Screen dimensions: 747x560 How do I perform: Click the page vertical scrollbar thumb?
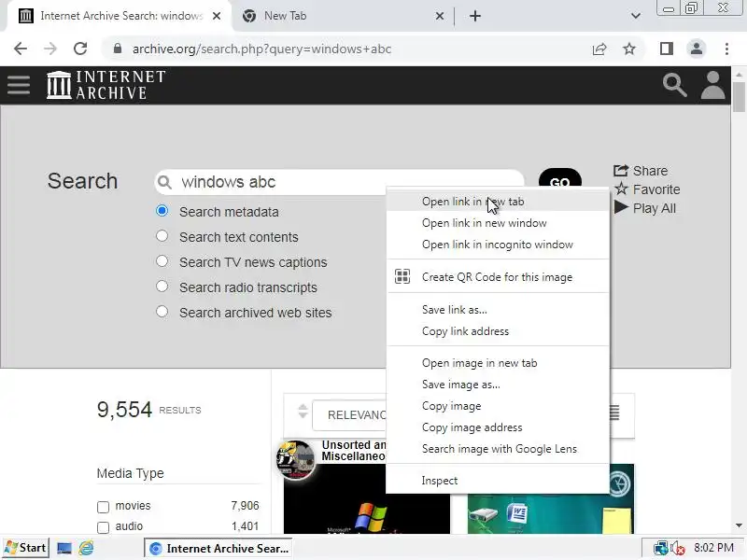click(x=739, y=97)
